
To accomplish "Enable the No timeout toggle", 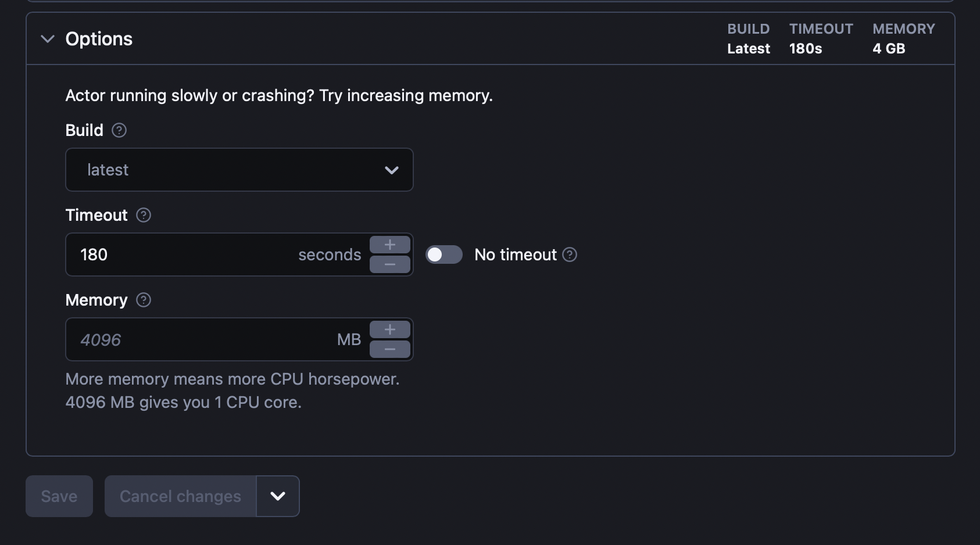I will (x=444, y=254).
